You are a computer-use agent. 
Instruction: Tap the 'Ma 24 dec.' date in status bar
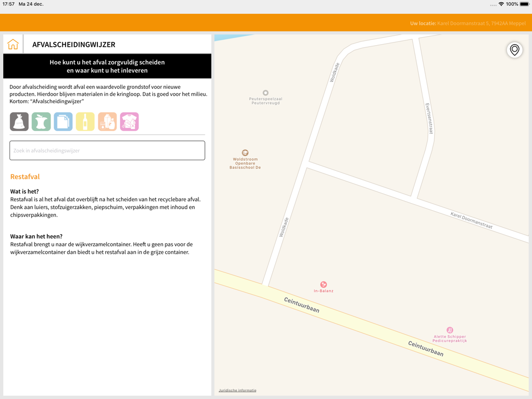click(x=31, y=4)
